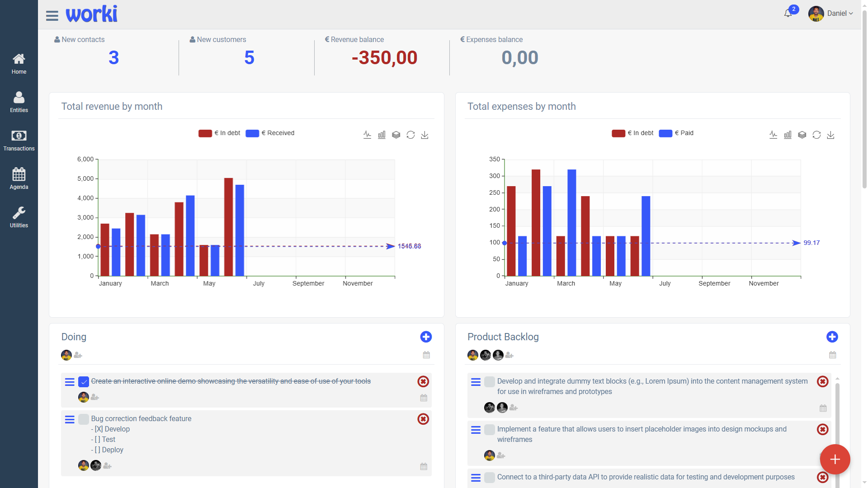Viewport: 868px width, 488px height.
Task: Open Transactions in the sidebar
Action: [19, 141]
